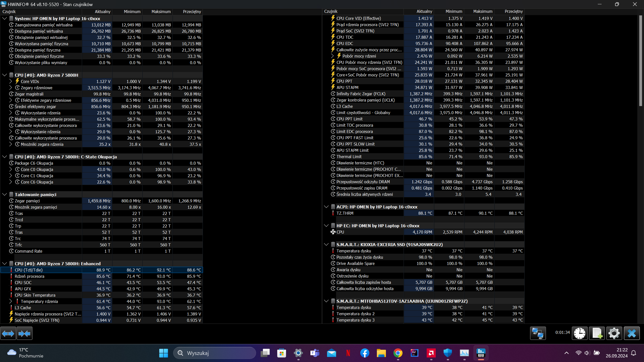644x362 pixels.
Task: Click the Wyszukaj taskbar search box
Action: (215, 353)
